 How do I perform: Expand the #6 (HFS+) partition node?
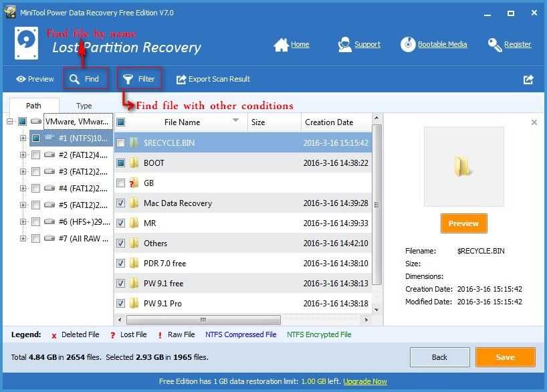(x=23, y=221)
